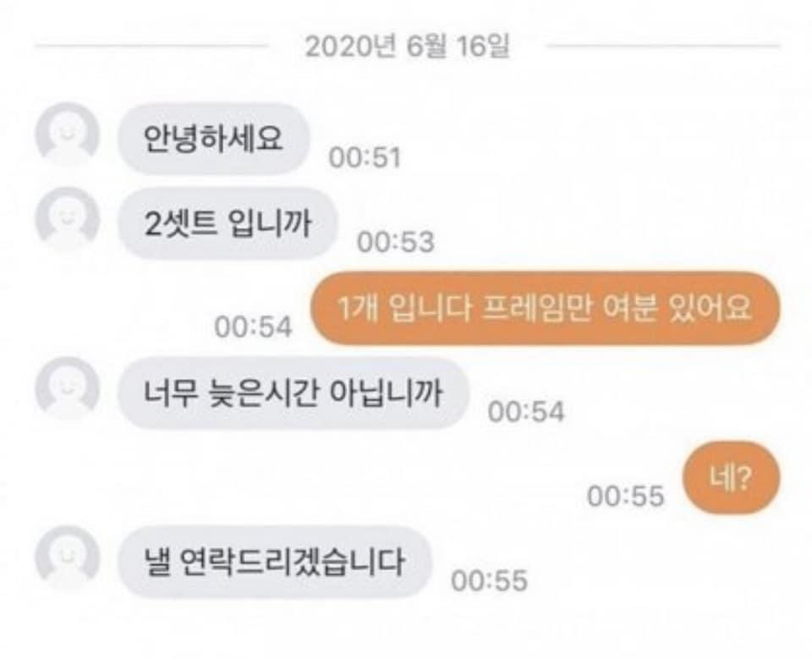Click the 2020년 6월 16일 date header
The height and width of the screenshot is (659, 812).
[407, 47]
